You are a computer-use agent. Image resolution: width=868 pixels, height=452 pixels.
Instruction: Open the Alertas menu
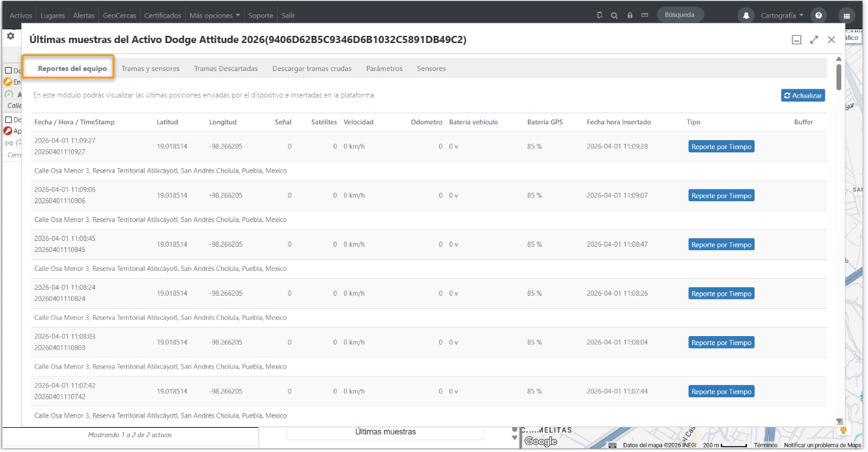tap(84, 16)
